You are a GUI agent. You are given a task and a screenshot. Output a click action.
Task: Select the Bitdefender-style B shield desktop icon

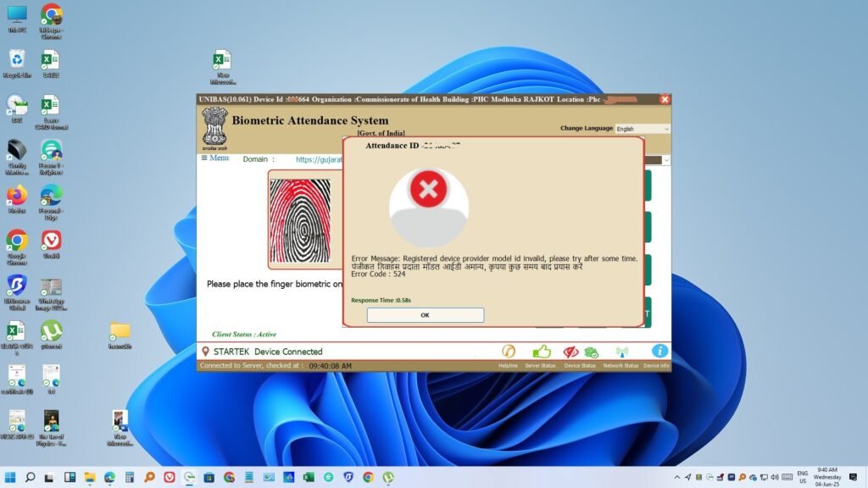17,292
